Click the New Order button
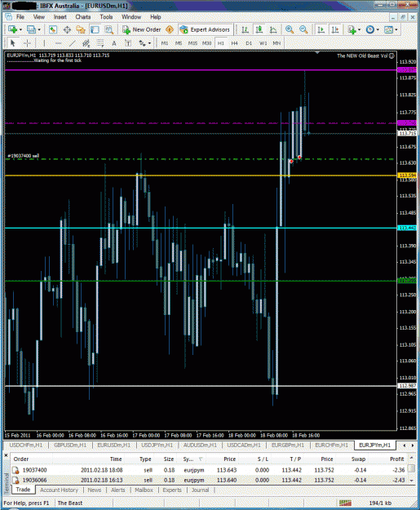The image size is (420, 510). click(x=142, y=29)
